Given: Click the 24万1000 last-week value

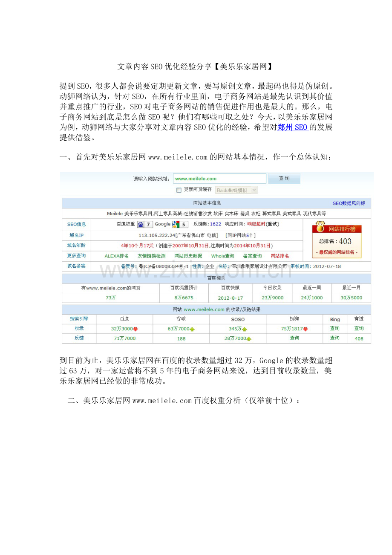Looking at the screenshot, I should pos(312,298).
